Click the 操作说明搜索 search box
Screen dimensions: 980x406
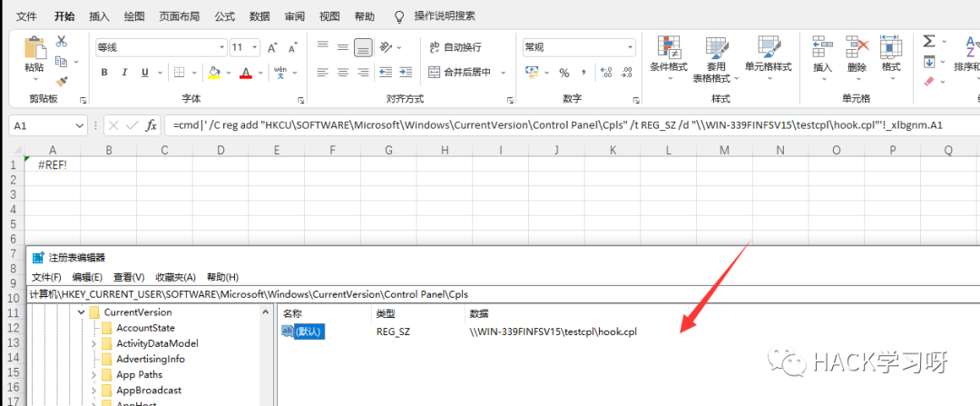pyautogui.click(x=445, y=15)
